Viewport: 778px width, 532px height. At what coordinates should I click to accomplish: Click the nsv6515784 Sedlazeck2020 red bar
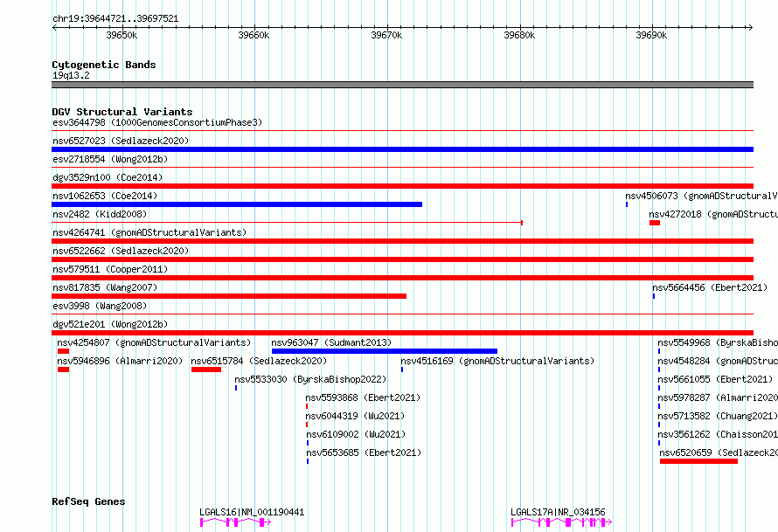(x=206, y=370)
